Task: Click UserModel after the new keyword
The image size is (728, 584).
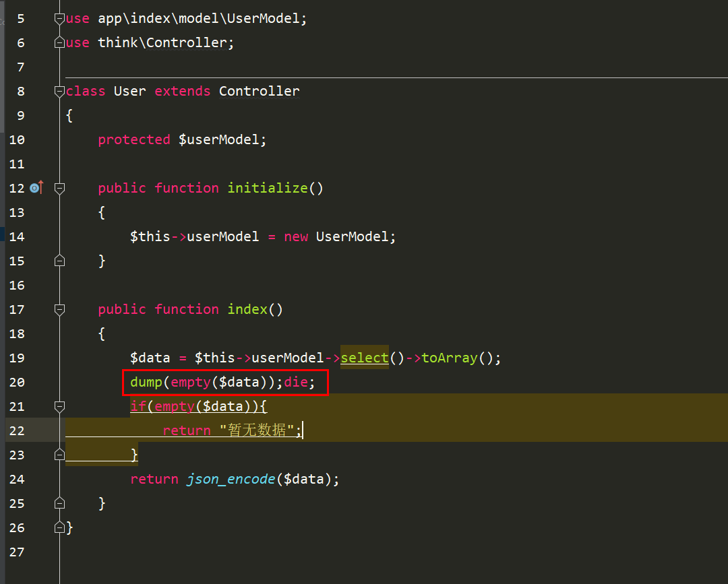Action: (353, 236)
